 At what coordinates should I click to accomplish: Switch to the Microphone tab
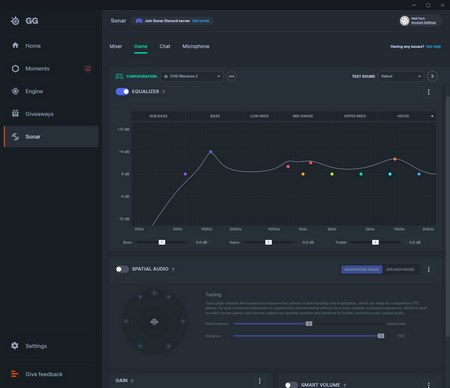(x=196, y=46)
